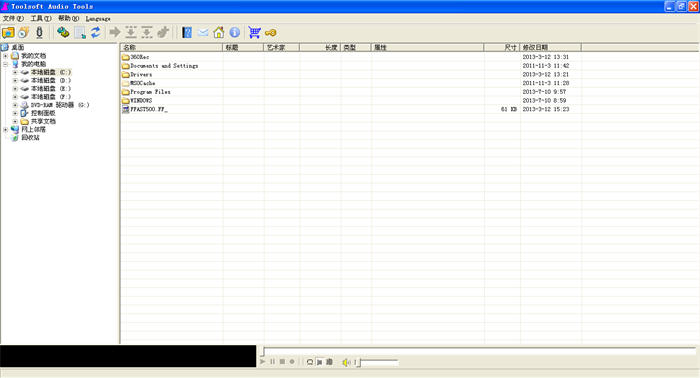This screenshot has width=700, height=378.
Task: Sort by the 尺寸 column header
Action: click(x=502, y=47)
